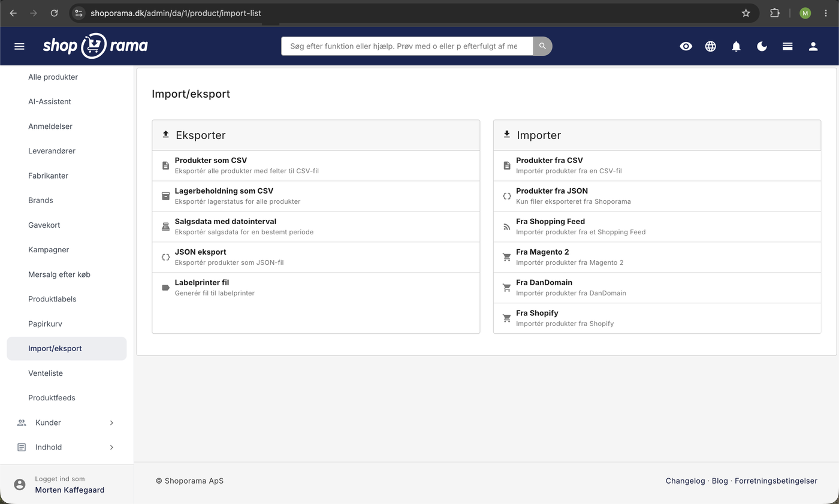Click the file icon beside Produkter som CSV
The image size is (839, 504).
166,165
